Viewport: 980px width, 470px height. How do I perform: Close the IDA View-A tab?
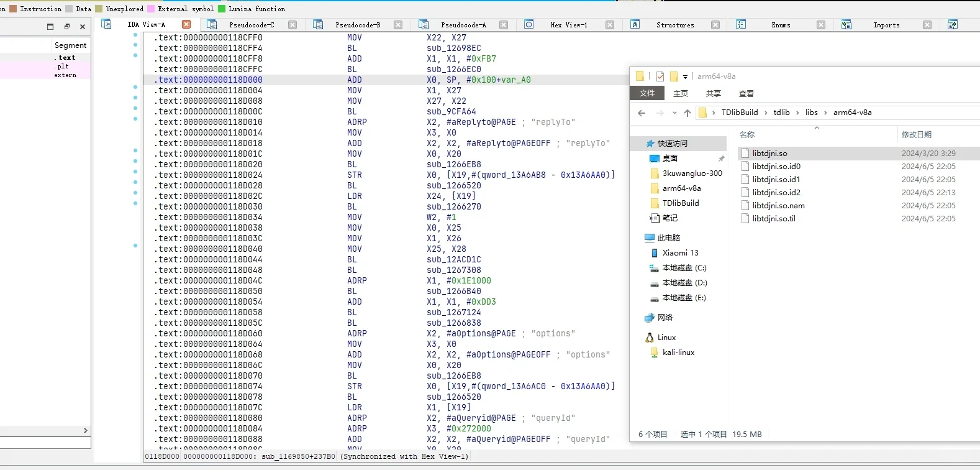[186, 24]
